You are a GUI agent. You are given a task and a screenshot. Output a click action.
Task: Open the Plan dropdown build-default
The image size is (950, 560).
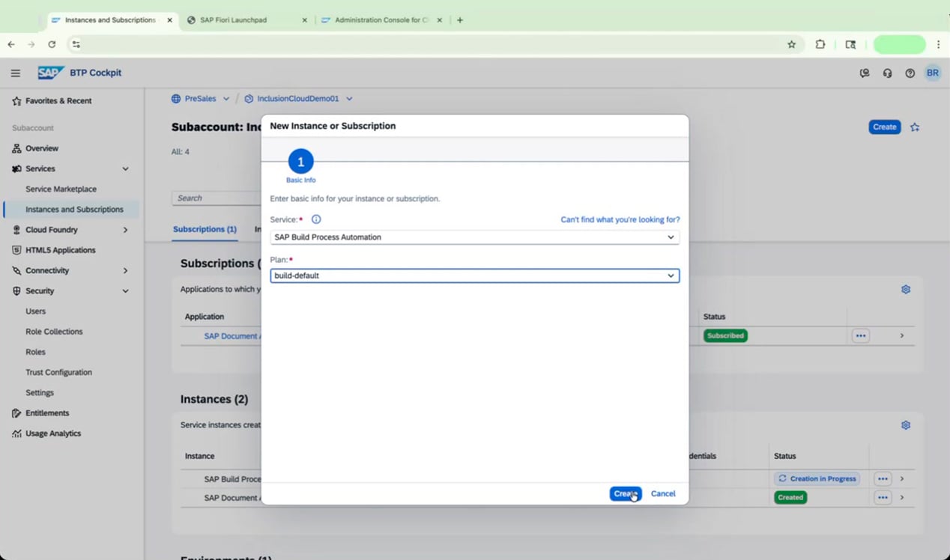[475, 276]
